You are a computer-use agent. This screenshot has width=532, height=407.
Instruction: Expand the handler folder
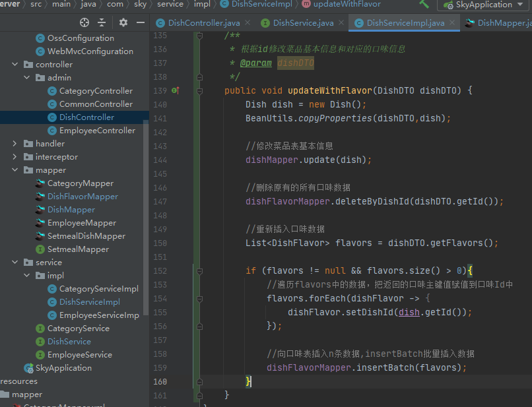tap(15, 144)
